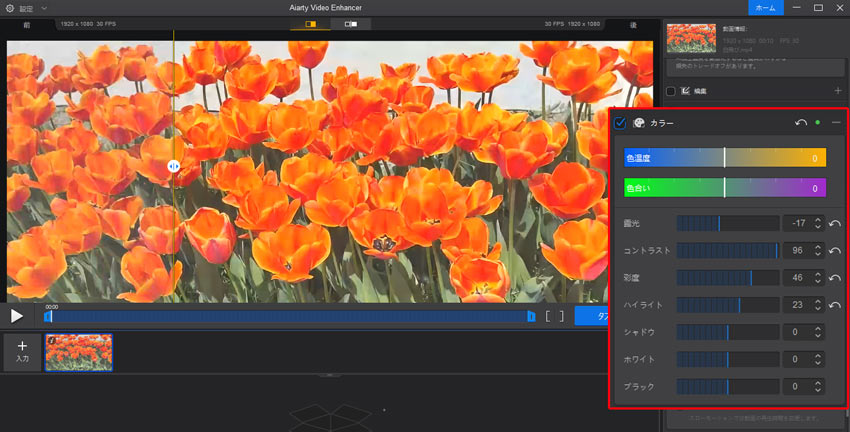Screen dimensions: 850x432
Task: Go to the ホーム home button
Action: click(x=765, y=8)
